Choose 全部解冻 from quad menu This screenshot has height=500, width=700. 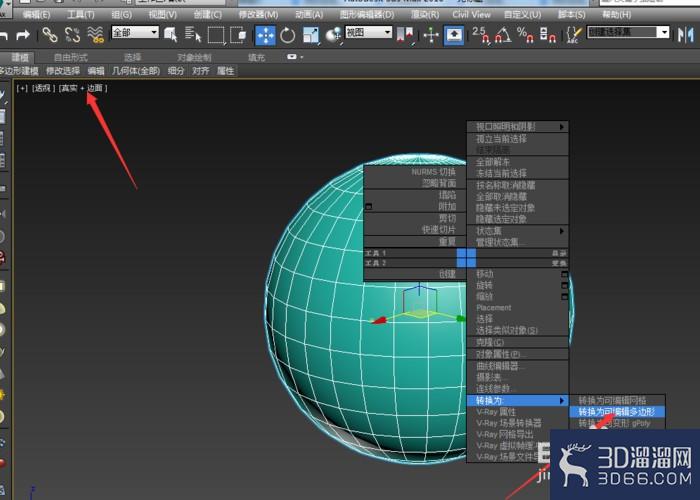click(x=517, y=162)
